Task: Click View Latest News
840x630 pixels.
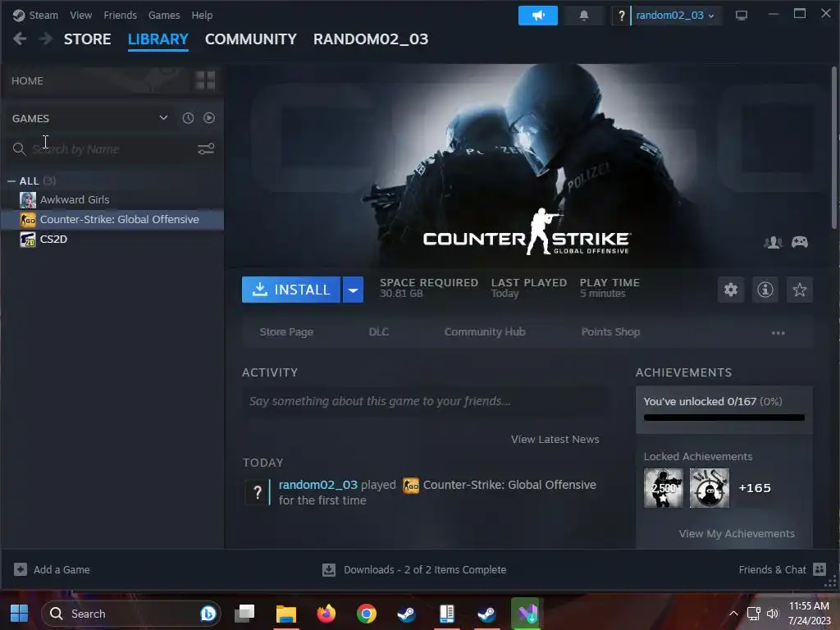Action: tap(555, 440)
